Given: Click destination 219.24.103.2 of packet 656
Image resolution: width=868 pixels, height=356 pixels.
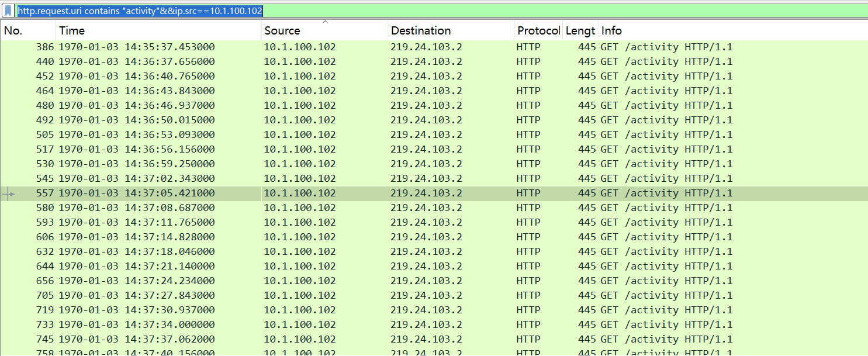Looking at the screenshot, I should coord(426,281).
